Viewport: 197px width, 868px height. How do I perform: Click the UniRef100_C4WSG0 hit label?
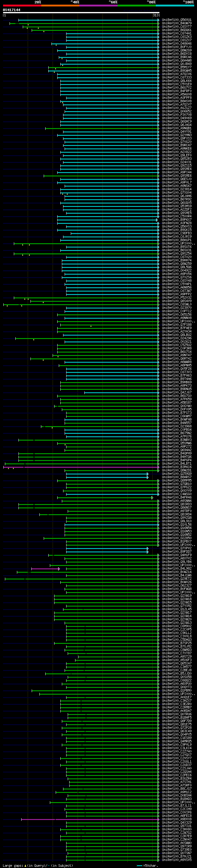pyautogui.click(x=177, y=494)
